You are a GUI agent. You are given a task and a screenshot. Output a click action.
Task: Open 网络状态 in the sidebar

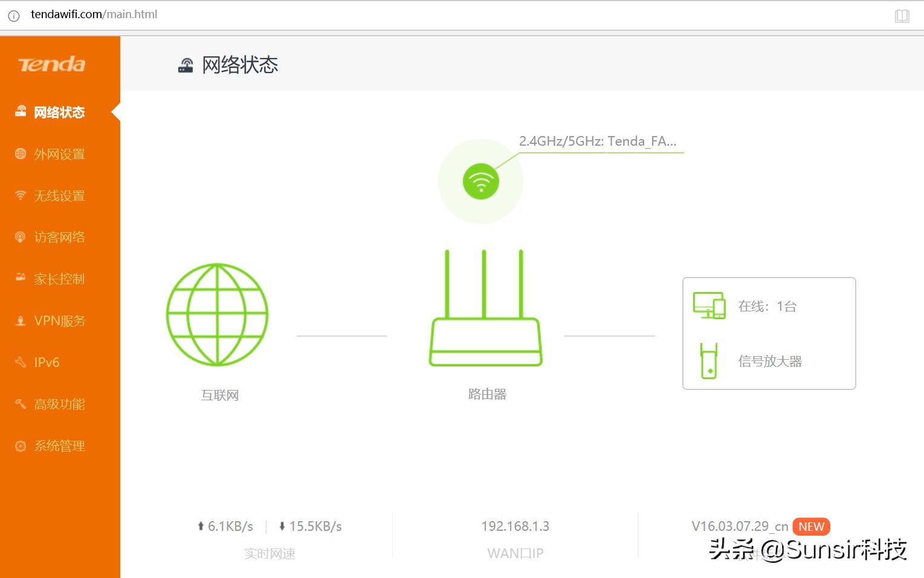click(59, 112)
